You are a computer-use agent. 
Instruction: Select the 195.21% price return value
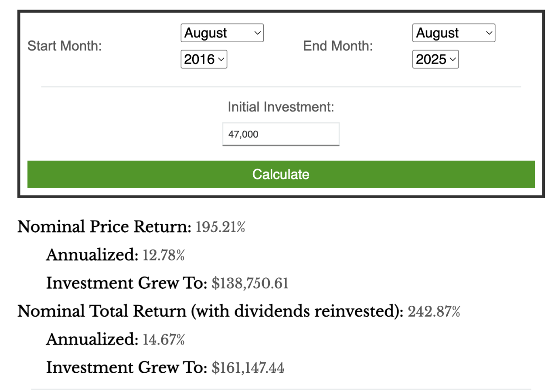[220, 227]
